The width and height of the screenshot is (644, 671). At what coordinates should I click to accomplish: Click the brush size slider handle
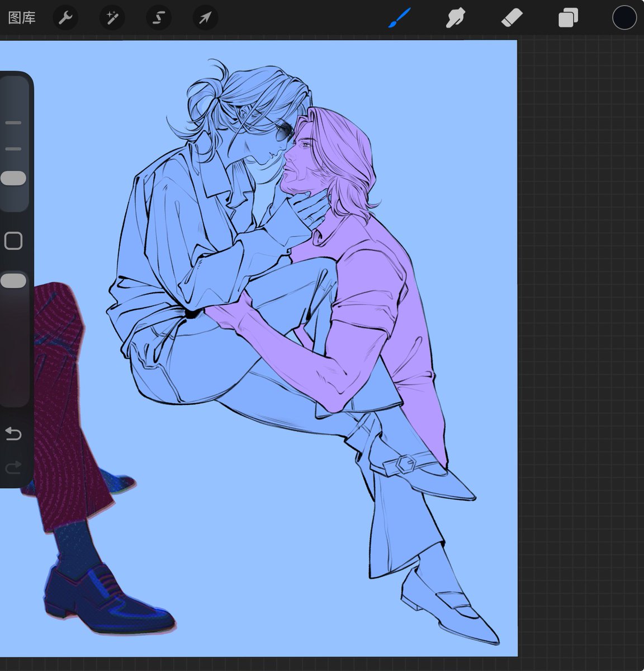(13, 178)
